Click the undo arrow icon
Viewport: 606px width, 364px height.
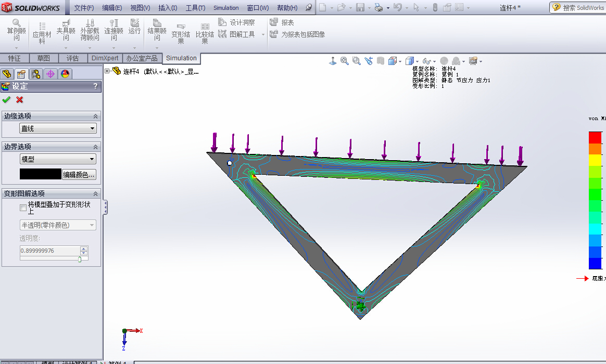click(x=398, y=7)
